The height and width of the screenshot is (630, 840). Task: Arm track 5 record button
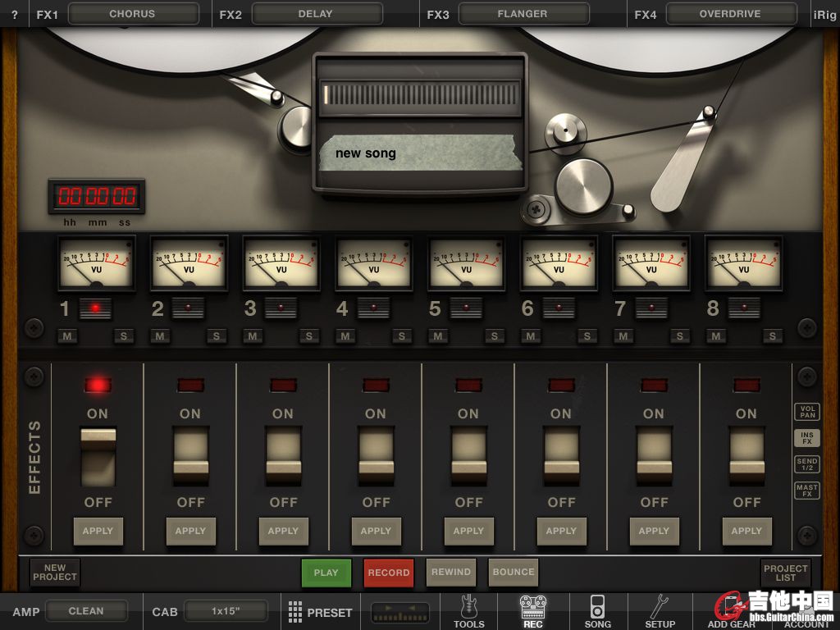[466, 308]
